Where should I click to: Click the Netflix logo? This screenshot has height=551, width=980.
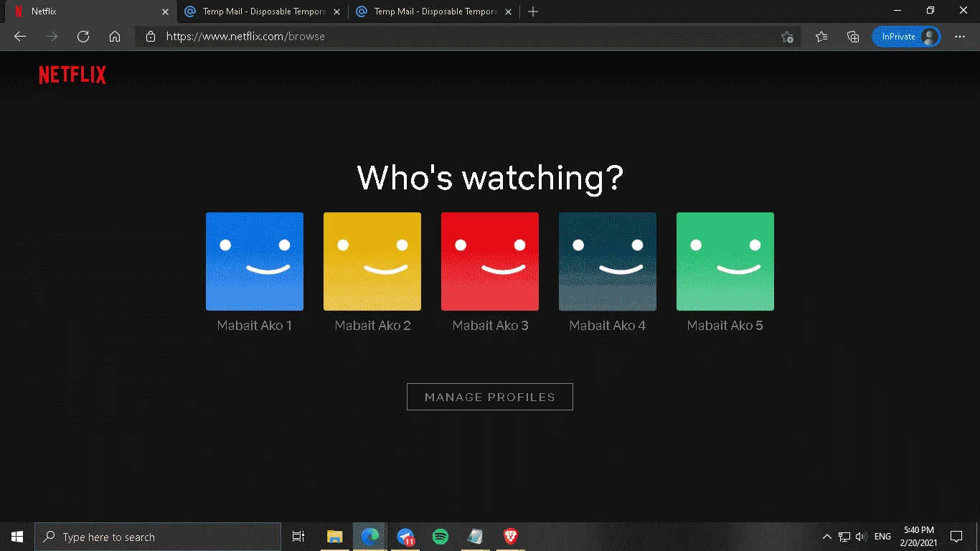(72, 75)
